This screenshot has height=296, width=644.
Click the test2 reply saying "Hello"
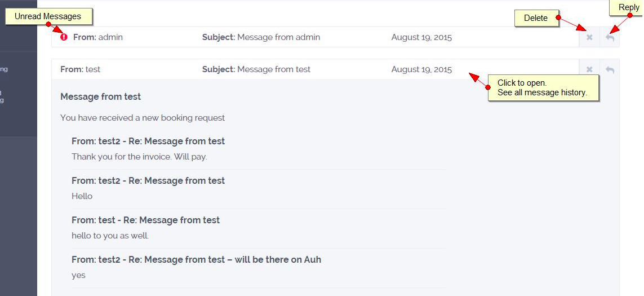82,196
